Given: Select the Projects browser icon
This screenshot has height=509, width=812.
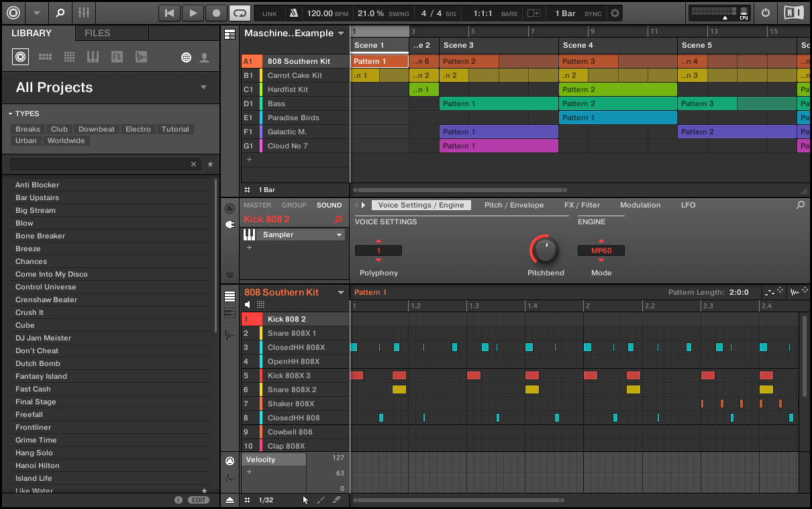Looking at the screenshot, I should [20, 57].
